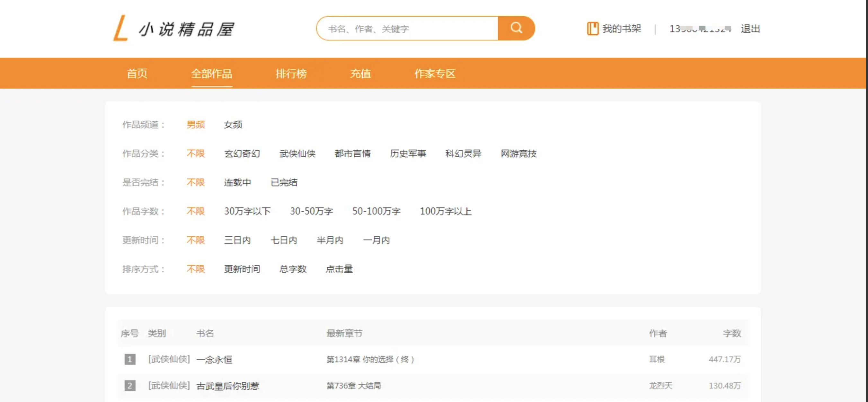Filter updates within 七日内
This screenshot has height=402, width=868.
pyautogui.click(x=284, y=240)
